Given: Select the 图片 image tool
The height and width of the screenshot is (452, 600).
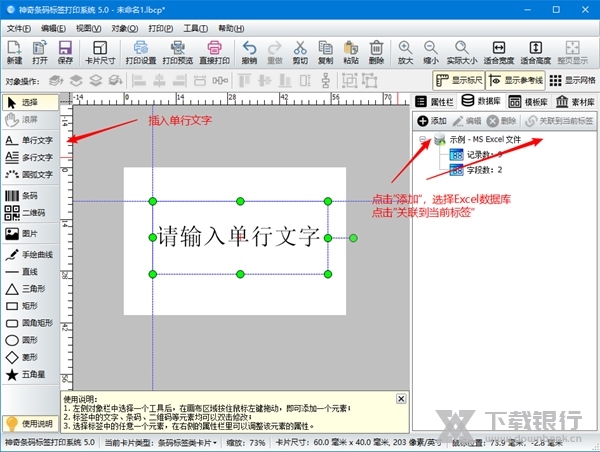Looking at the screenshot, I should [x=29, y=233].
